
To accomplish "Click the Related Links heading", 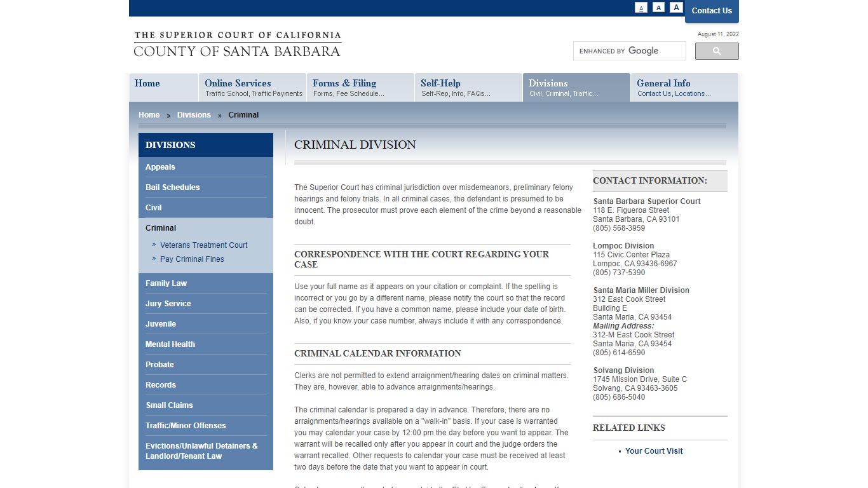I will pyautogui.click(x=629, y=428).
